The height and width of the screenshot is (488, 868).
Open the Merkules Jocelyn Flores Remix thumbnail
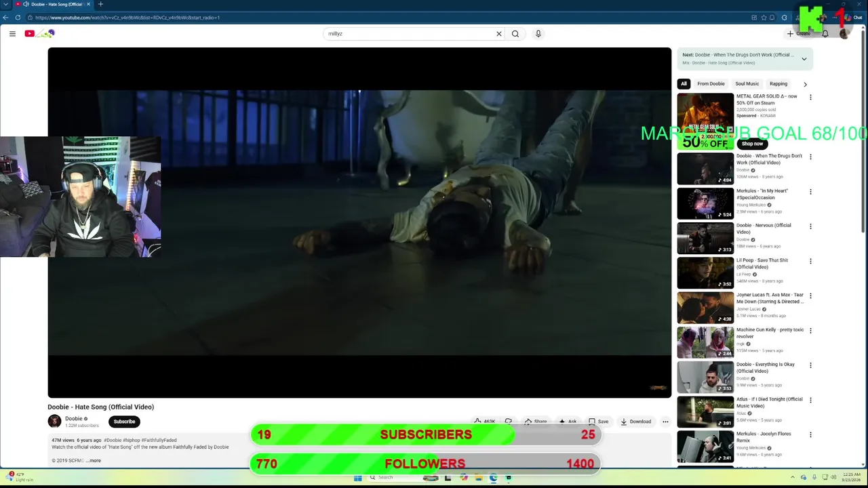[x=705, y=447]
